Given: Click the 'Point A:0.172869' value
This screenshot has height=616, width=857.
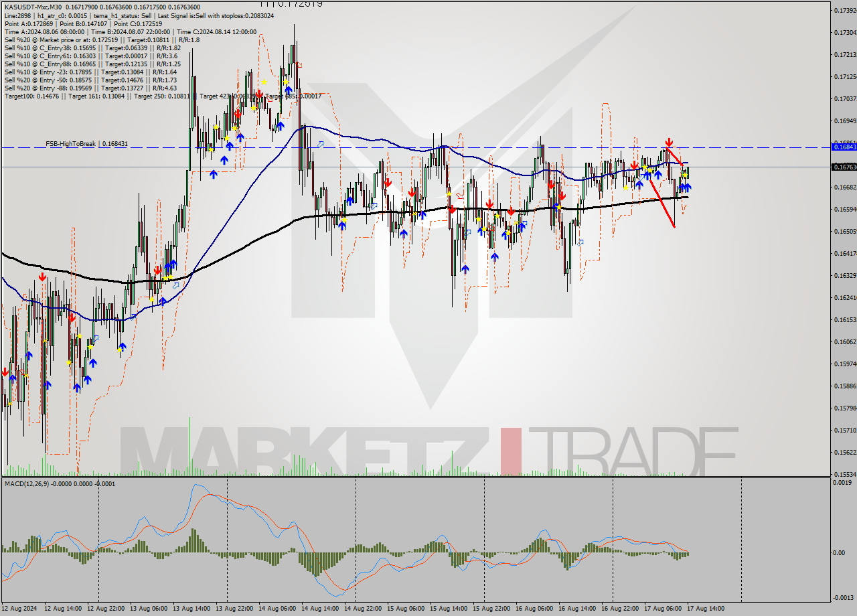Looking at the screenshot, I should [x=29, y=23].
